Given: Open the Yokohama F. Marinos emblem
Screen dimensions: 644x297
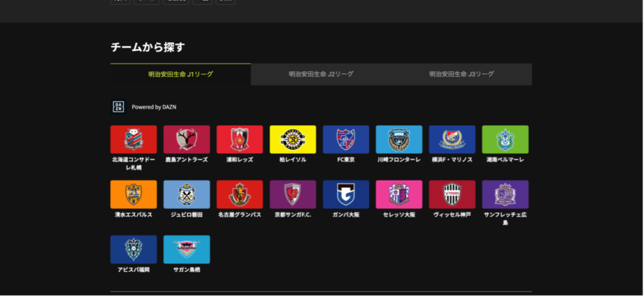Looking at the screenshot, I should (452, 139).
